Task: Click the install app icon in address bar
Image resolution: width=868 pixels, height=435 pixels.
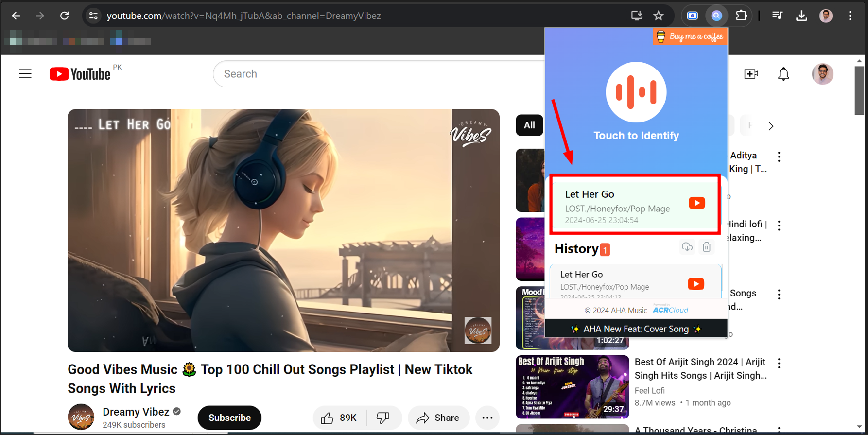Action: point(637,16)
